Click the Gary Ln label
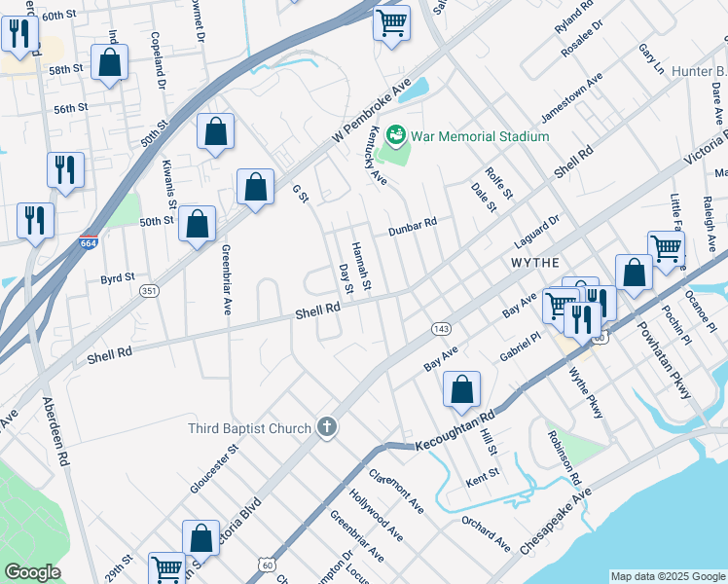The width and height of the screenshot is (728, 584). point(651,58)
